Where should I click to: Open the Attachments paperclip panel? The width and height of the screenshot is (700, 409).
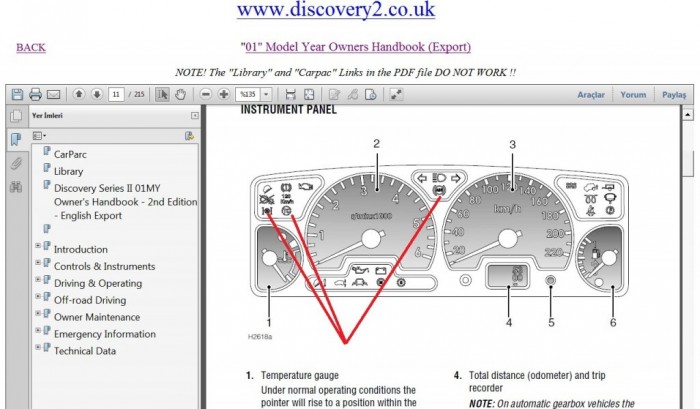point(16,163)
